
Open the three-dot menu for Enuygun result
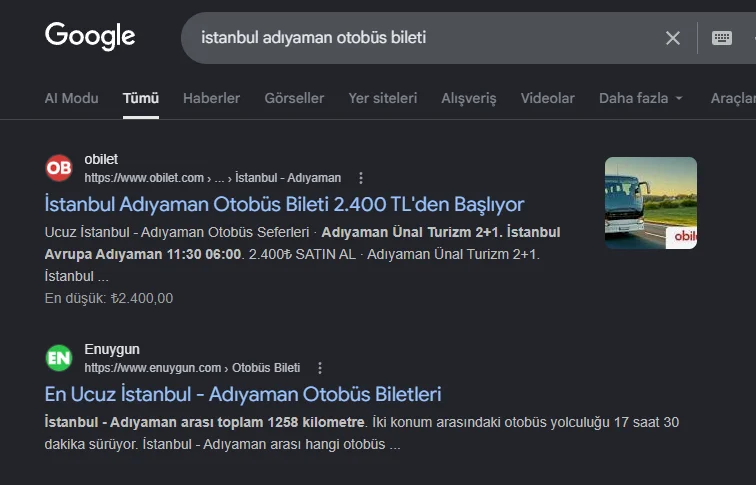pos(320,368)
